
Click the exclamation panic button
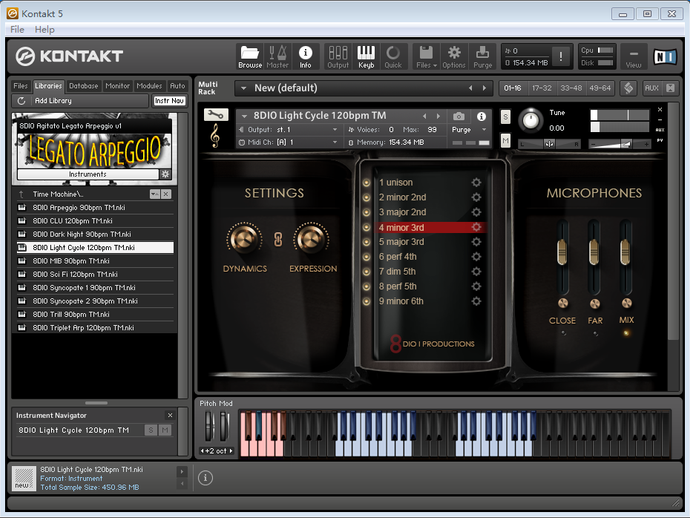click(561, 56)
